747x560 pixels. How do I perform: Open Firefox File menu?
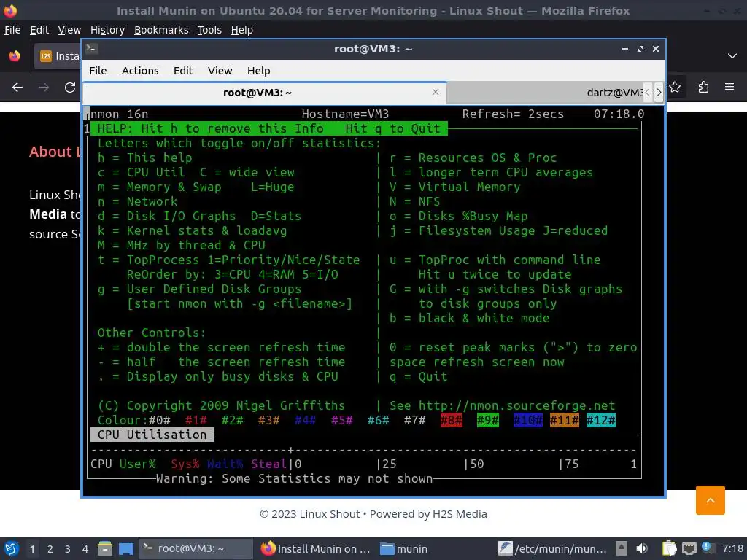(x=12, y=30)
